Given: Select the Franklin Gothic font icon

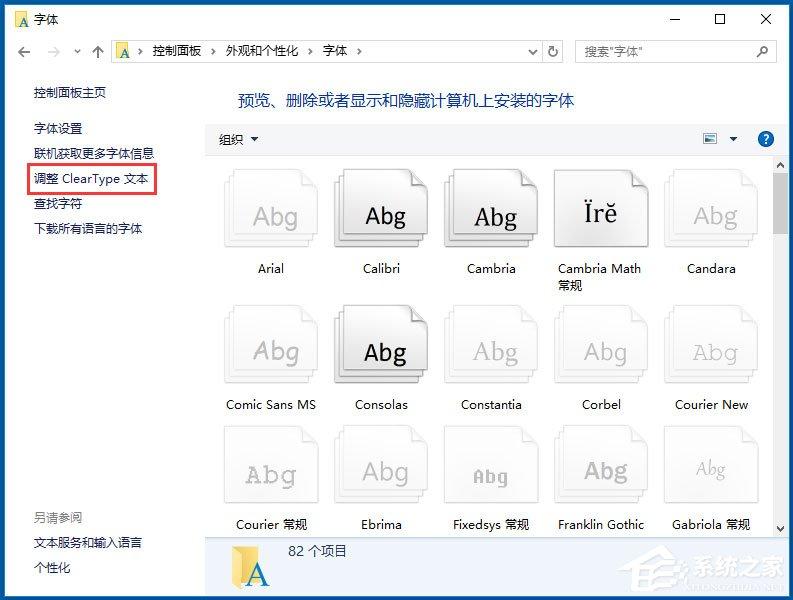Looking at the screenshot, I should click(x=601, y=464).
